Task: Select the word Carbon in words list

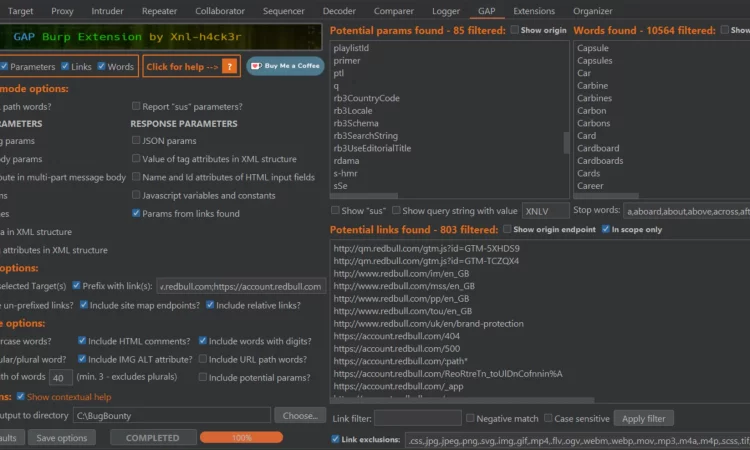Action: (x=591, y=110)
